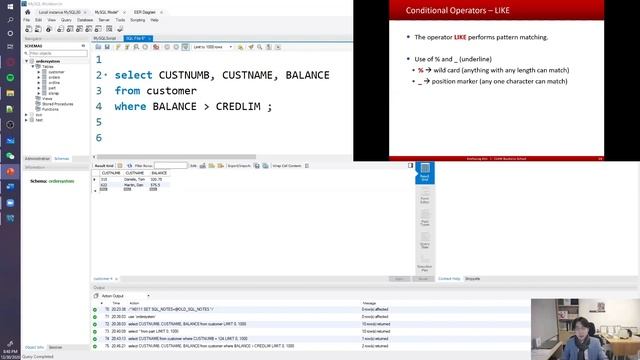Click the create function icon
This screenshot has height=360, width=640.
click(98, 29)
